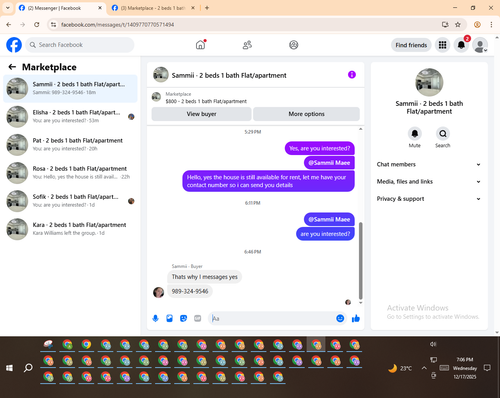500x398 pixels.
Task: Choose a GIF icon in composer
Action: (x=198, y=319)
